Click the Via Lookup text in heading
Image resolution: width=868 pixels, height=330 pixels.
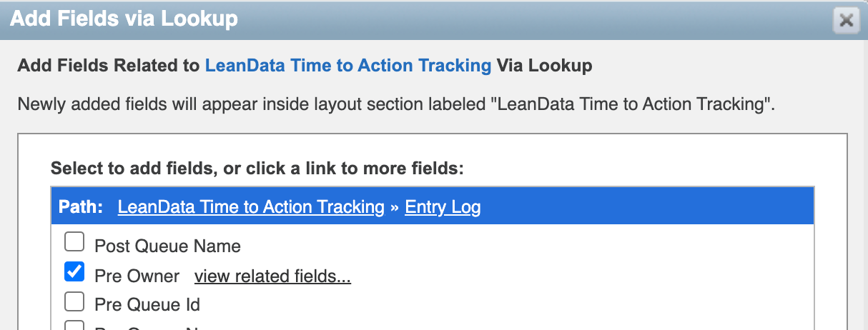point(545,66)
